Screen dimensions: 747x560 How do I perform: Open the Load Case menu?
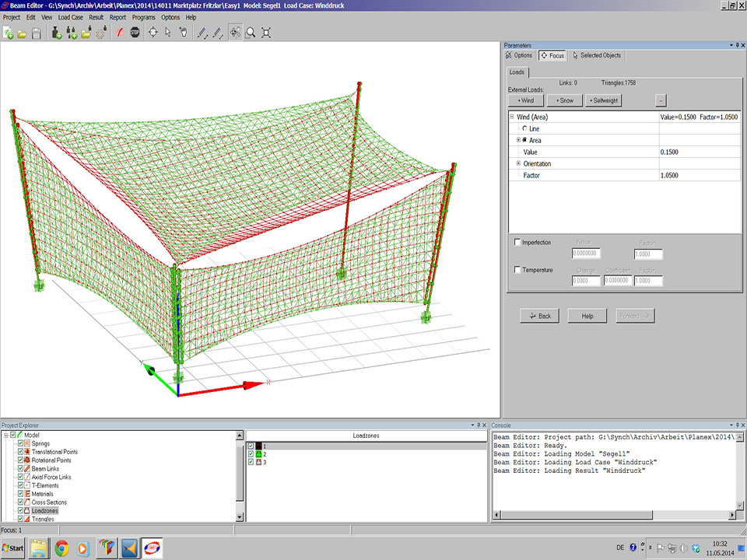[71, 17]
